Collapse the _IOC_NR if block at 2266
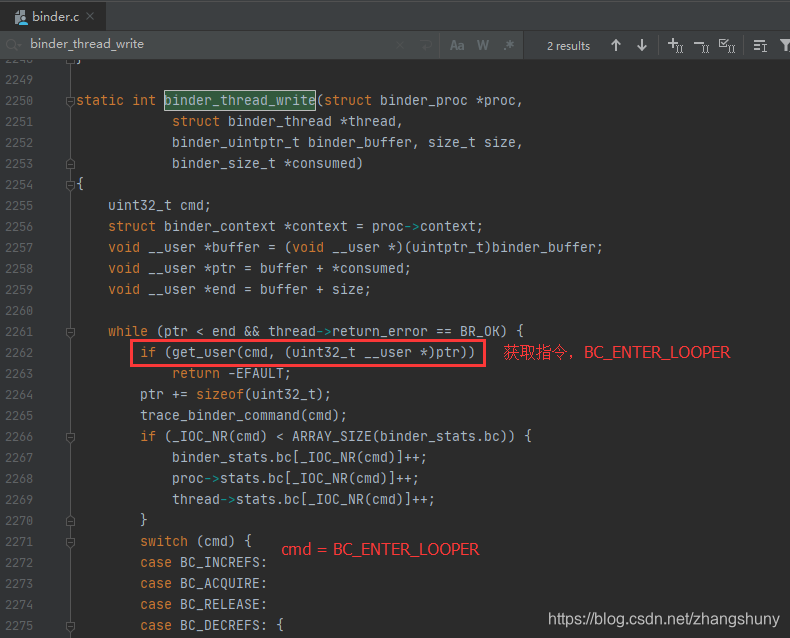 [x=71, y=437]
